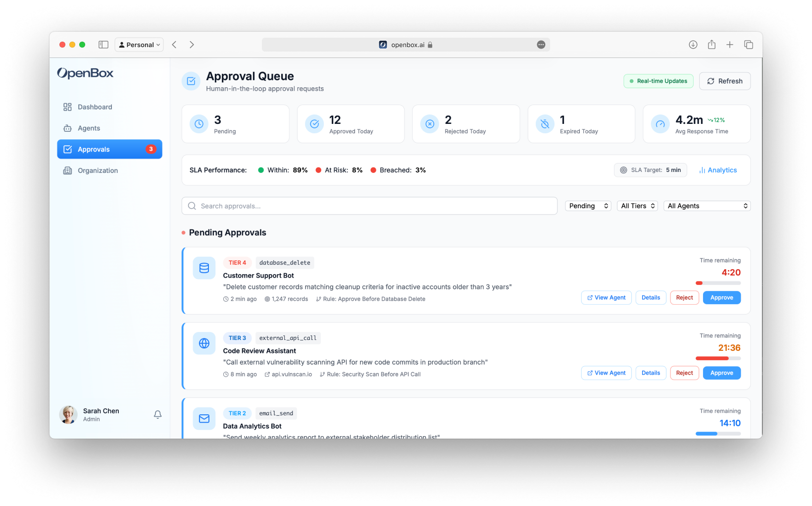The height and width of the screenshot is (506, 812).
Task: Click the Safari downloads icon
Action: tap(693, 45)
